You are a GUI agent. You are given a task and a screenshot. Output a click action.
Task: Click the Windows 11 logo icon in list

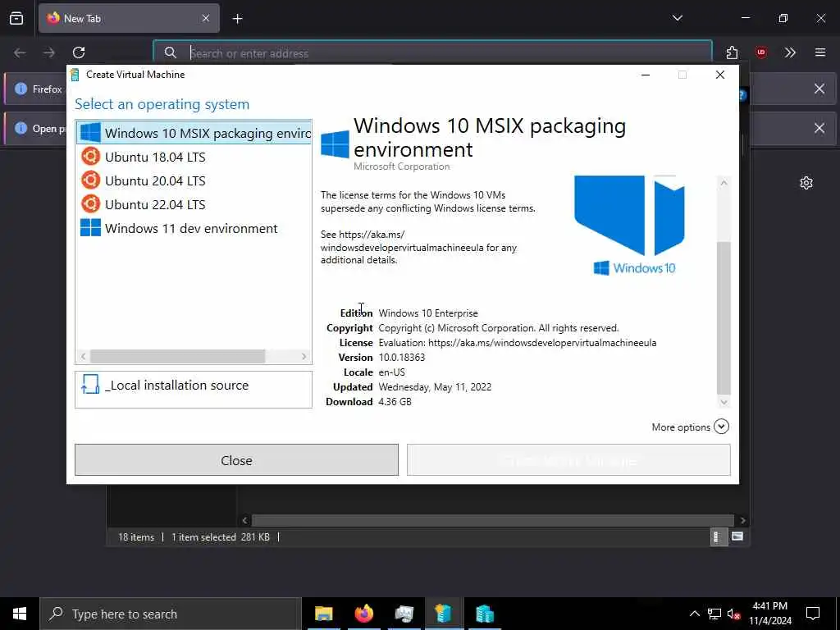pyautogui.click(x=90, y=228)
